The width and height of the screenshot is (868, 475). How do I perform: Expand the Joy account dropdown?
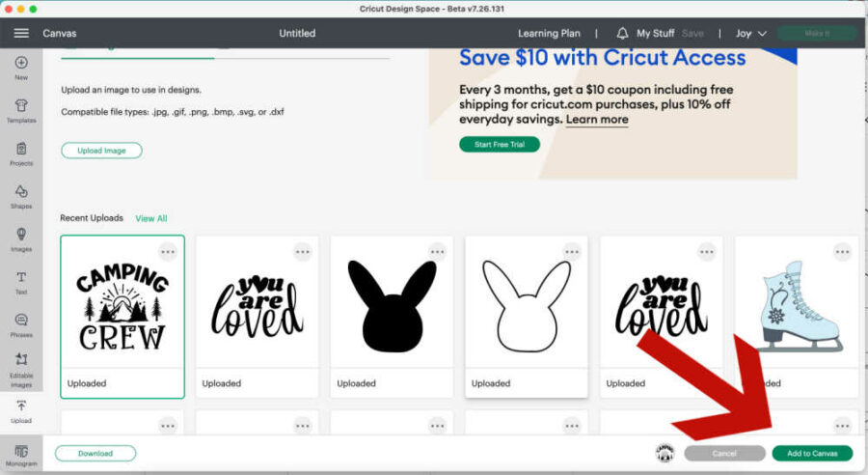click(751, 33)
